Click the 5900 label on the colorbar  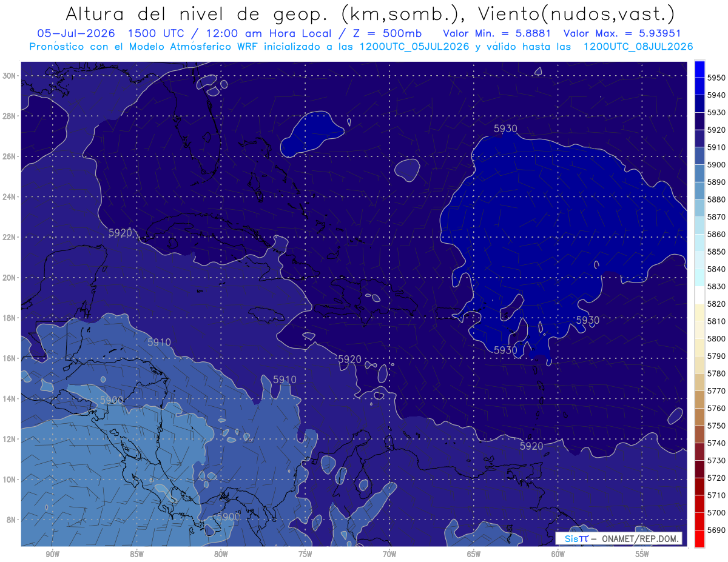click(716, 164)
